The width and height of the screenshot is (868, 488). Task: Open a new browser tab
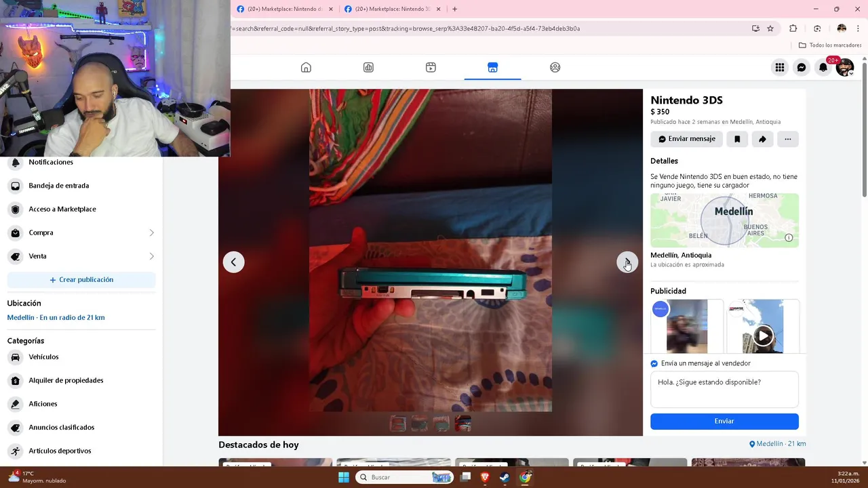[454, 9]
